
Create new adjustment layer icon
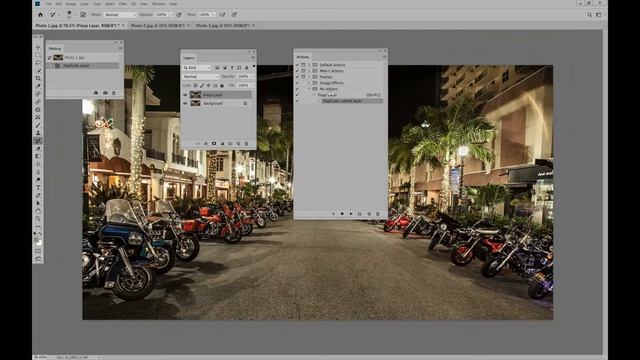[x=222, y=144]
